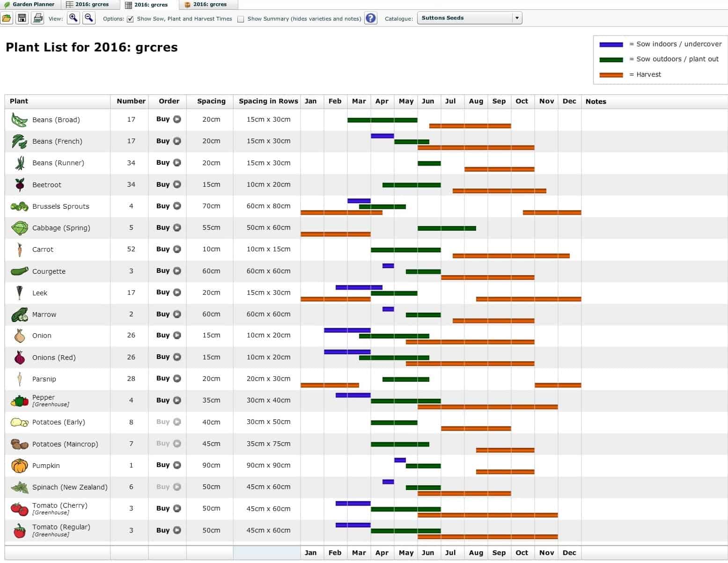The width and height of the screenshot is (728, 563).
Task: Click the open folder toolbar icon
Action: pos(7,19)
